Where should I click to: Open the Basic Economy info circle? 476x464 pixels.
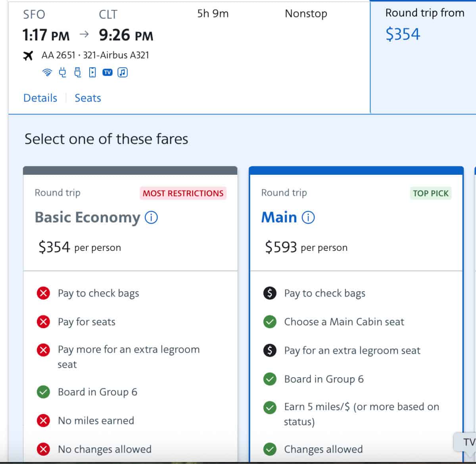[151, 217]
